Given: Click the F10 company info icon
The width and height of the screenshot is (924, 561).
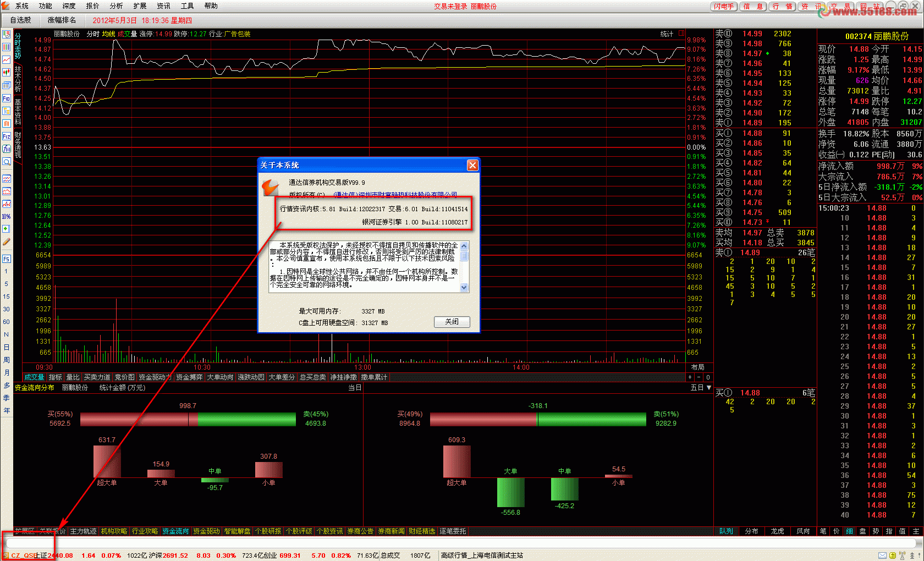Looking at the screenshot, I should [7, 98].
